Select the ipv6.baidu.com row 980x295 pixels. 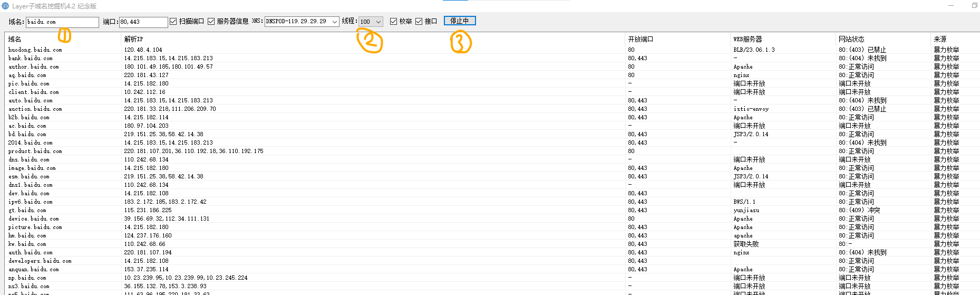(492, 202)
